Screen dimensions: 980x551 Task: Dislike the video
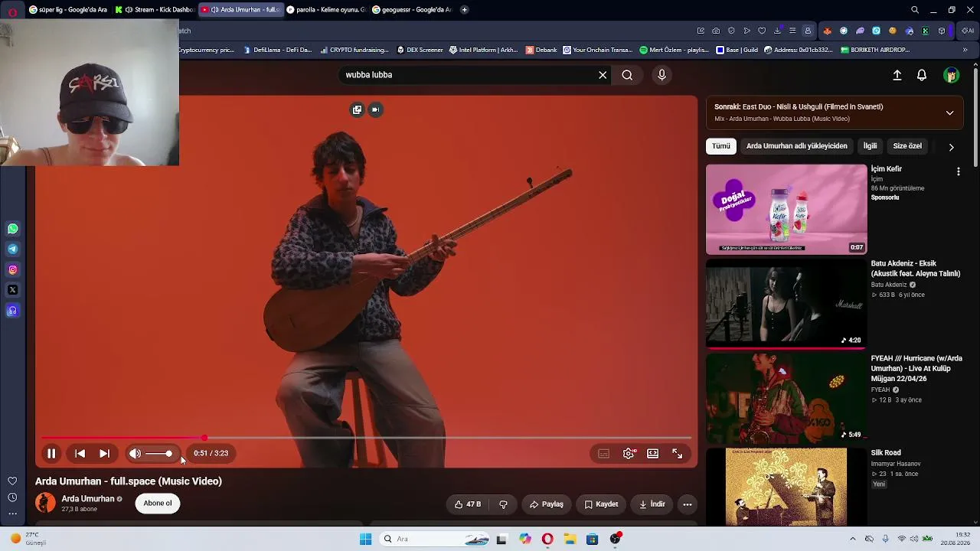click(x=503, y=504)
